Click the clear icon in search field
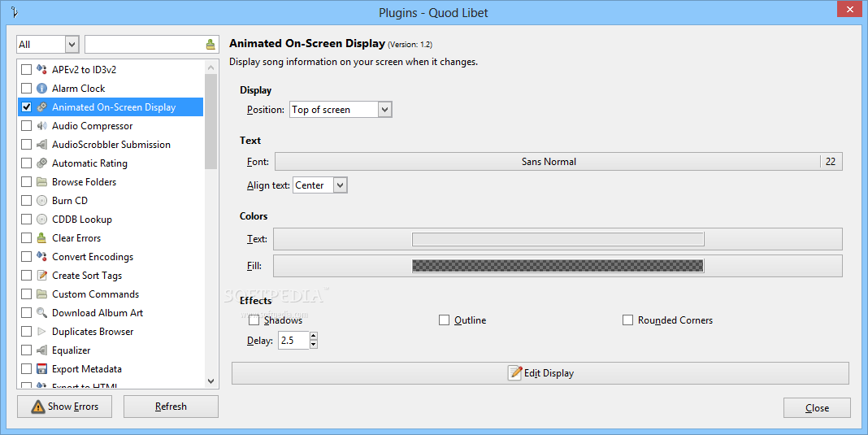The image size is (868, 435). 211,45
